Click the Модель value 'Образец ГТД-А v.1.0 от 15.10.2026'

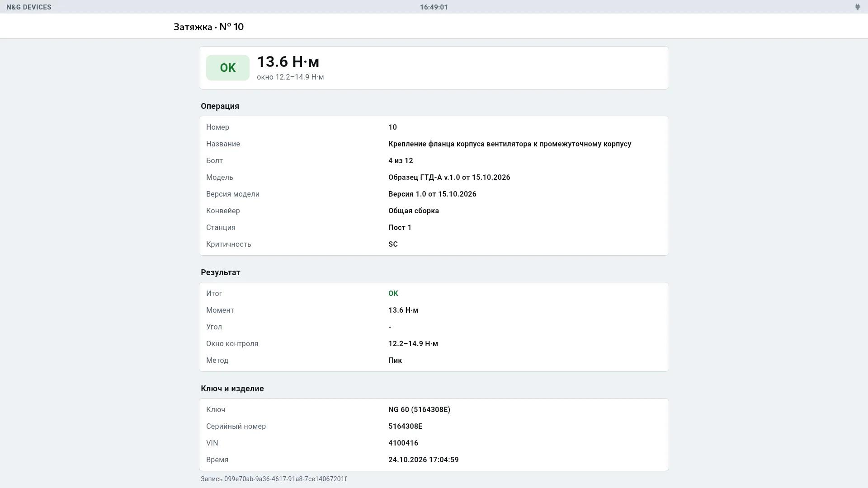pos(449,178)
